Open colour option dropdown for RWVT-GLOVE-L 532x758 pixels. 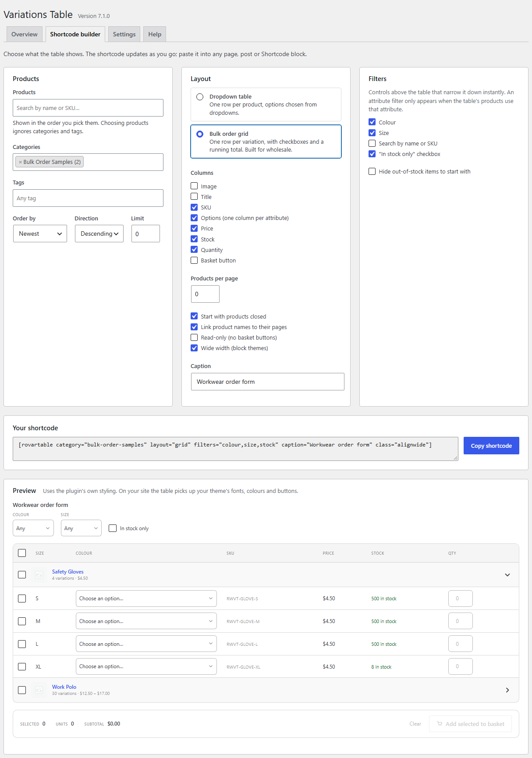tap(146, 644)
